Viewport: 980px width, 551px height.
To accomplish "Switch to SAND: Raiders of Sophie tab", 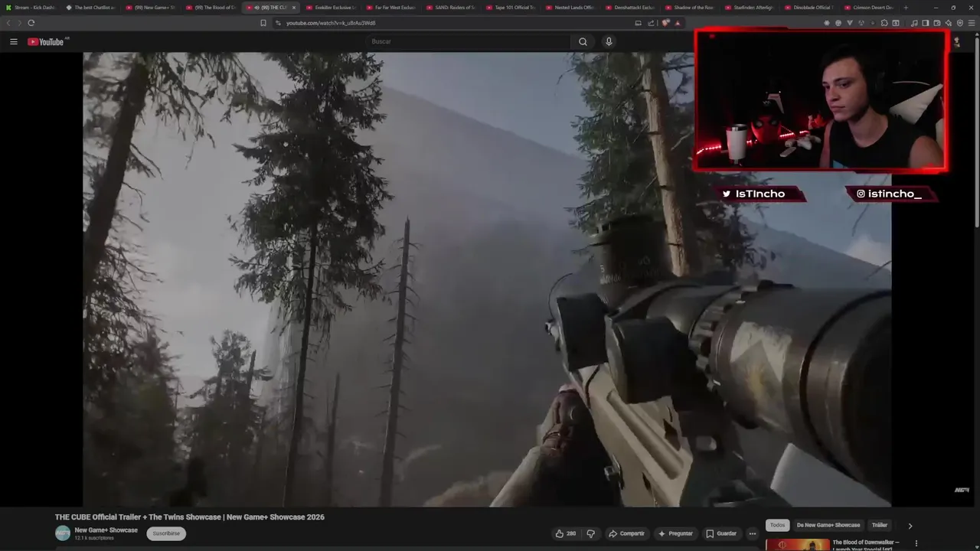I will (450, 7).
